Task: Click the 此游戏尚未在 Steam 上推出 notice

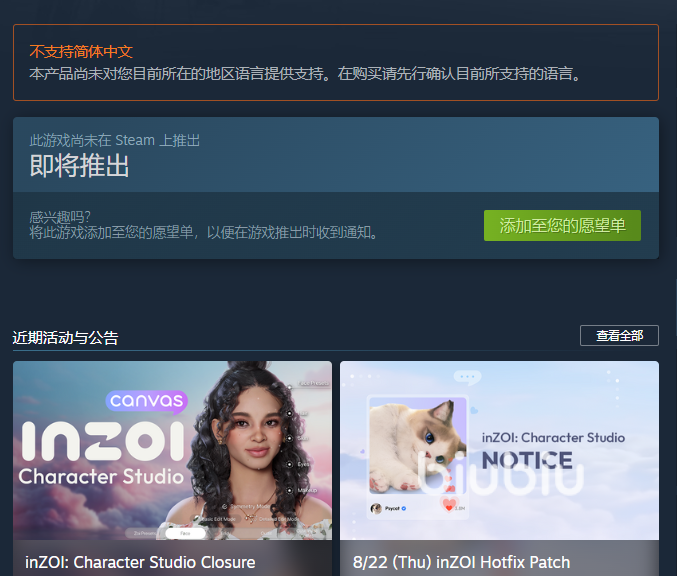Action: [114, 141]
